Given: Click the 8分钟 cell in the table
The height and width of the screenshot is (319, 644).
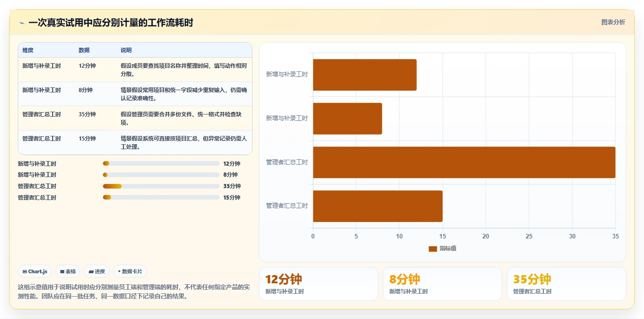Looking at the screenshot, I should (x=86, y=90).
